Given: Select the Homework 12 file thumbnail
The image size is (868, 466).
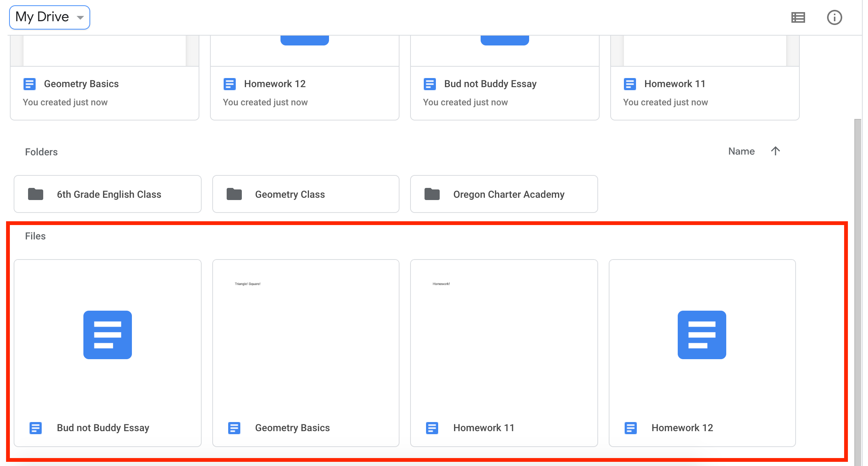Looking at the screenshot, I should pyautogui.click(x=702, y=335).
